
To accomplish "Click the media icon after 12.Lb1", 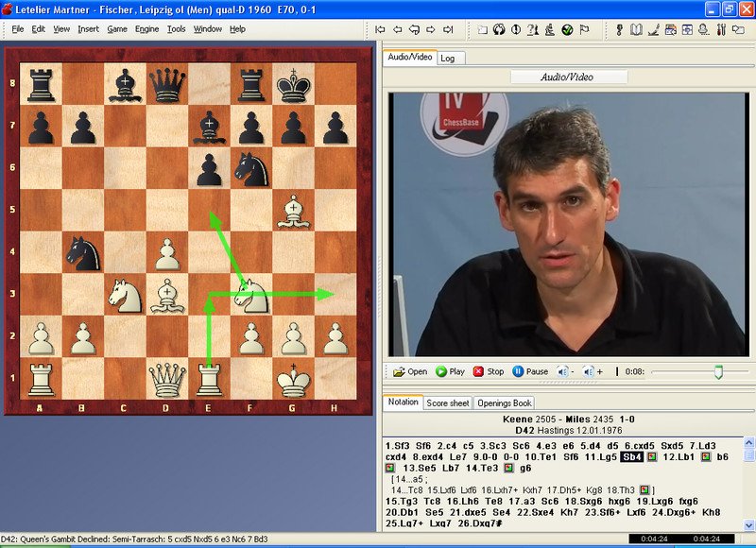I will pyautogui.click(x=706, y=457).
